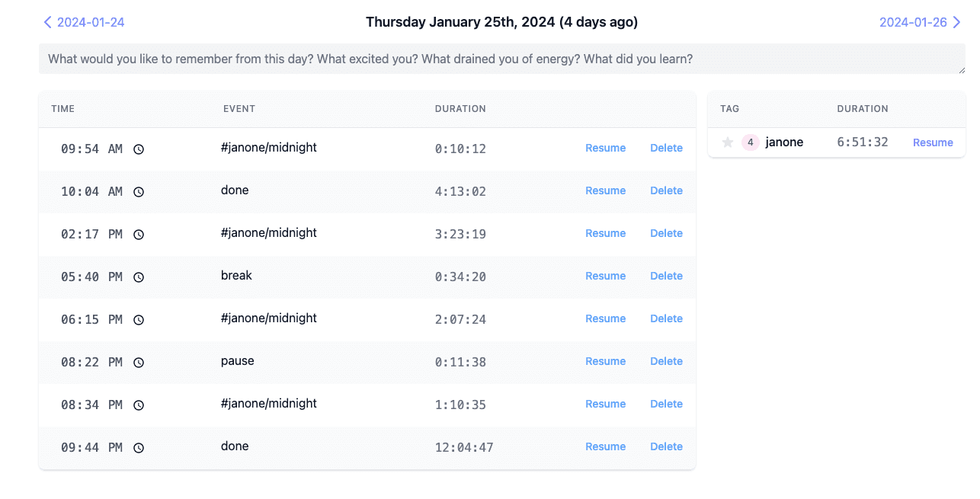Click clock icon beside 10:04 AM entry
980x499 pixels.
[x=139, y=192]
